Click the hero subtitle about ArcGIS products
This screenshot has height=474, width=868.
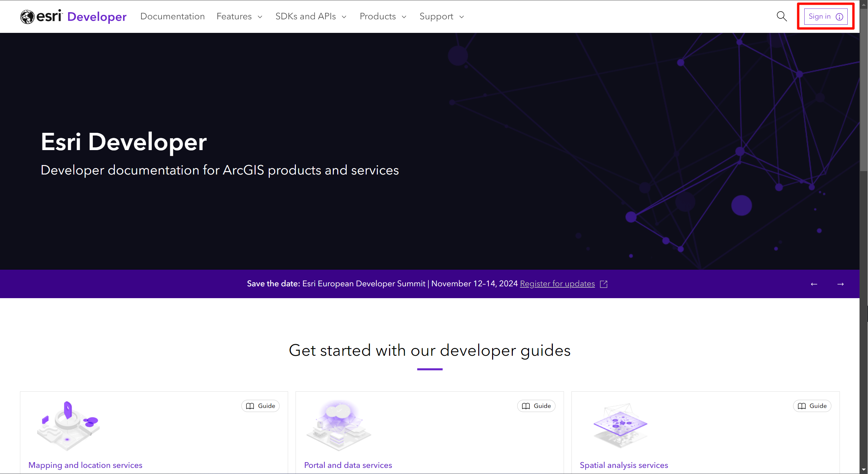point(220,170)
